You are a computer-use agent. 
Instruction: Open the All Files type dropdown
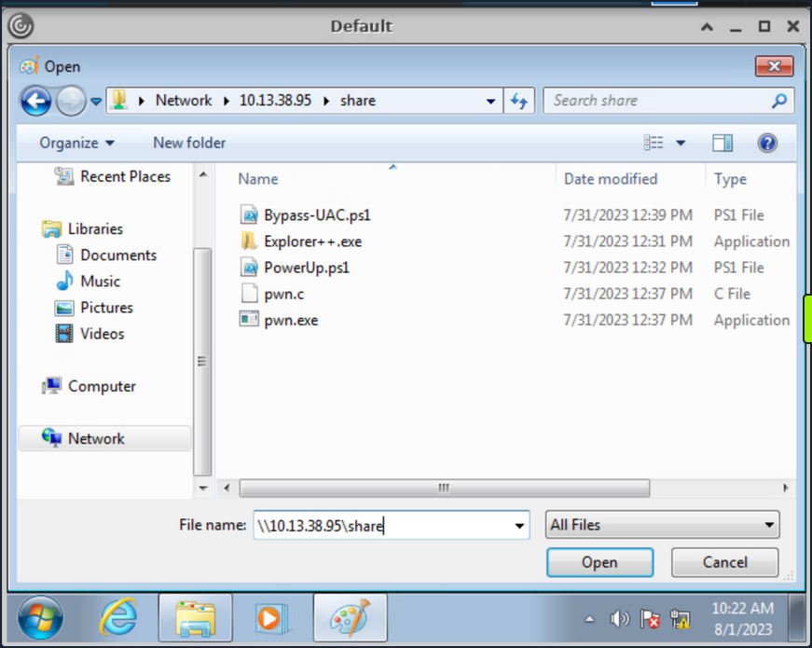point(661,525)
